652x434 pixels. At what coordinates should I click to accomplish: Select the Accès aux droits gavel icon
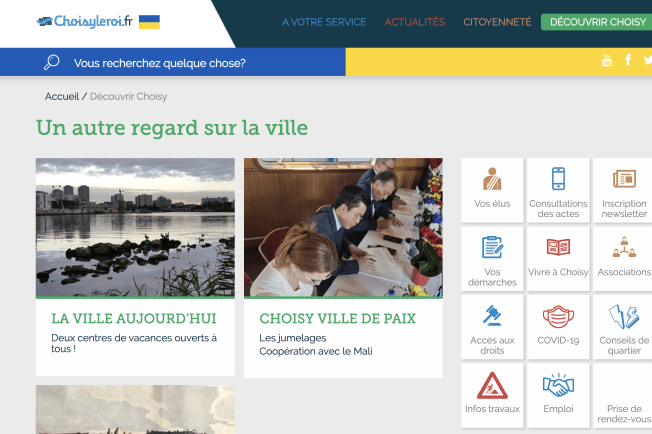[x=492, y=316]
